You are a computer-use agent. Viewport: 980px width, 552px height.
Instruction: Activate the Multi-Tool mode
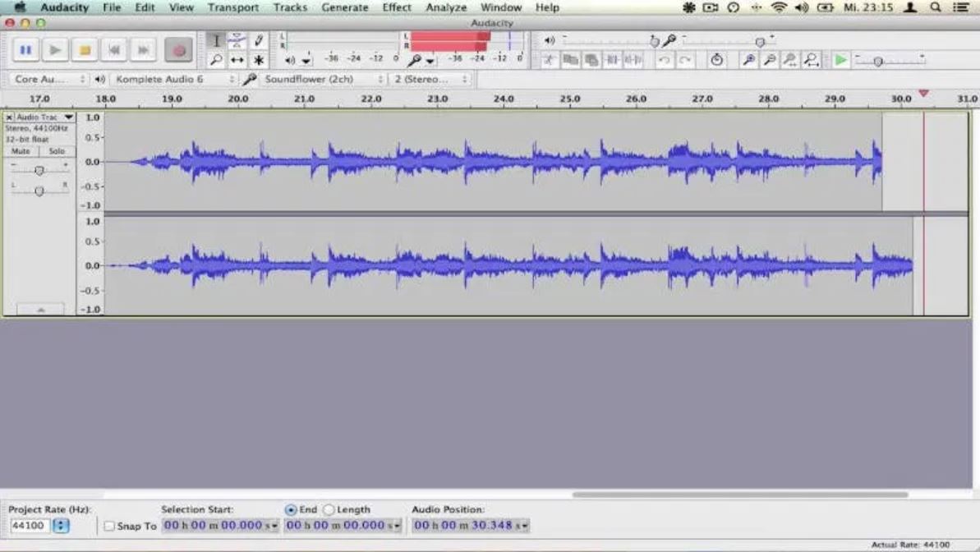point(257,59)
